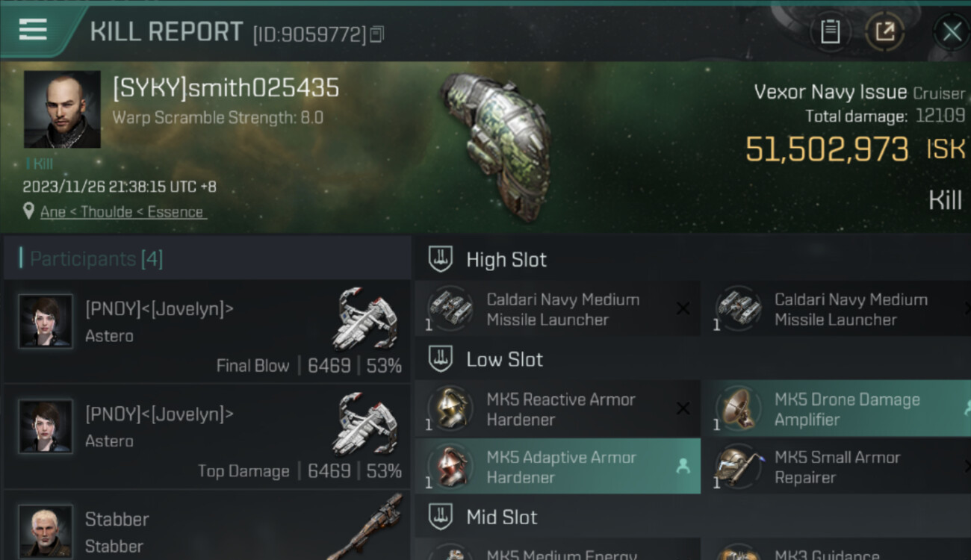Copy the kill report ID
The width and height of the screenshot is (971, 560).
[x=377, y=34]
